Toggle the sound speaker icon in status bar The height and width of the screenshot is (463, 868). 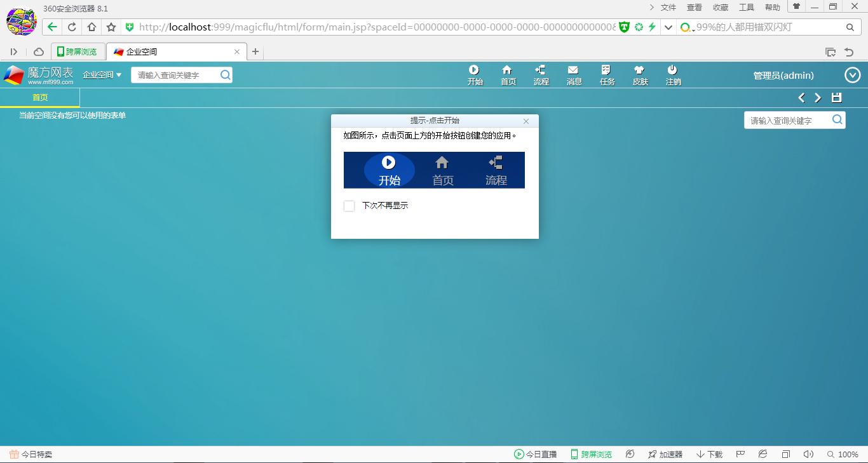click(808, 454)
